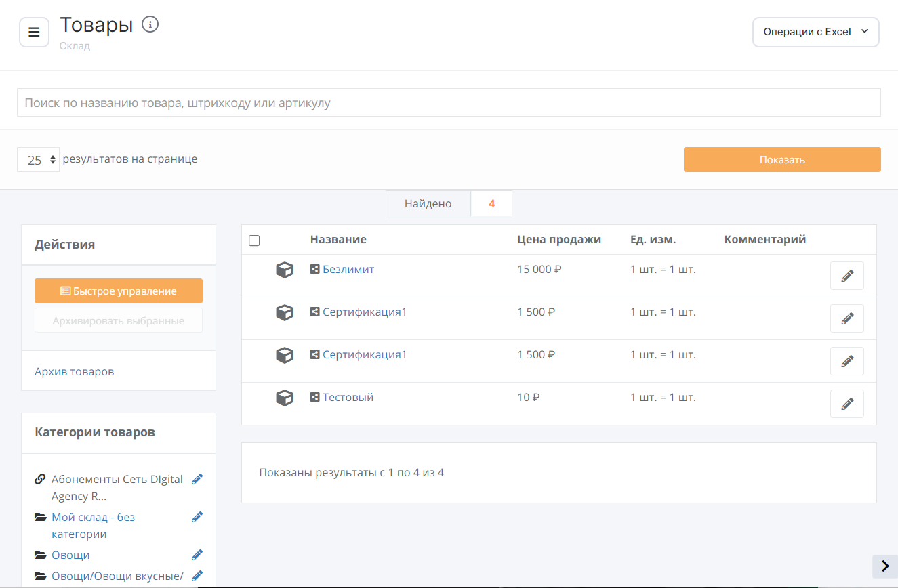
Task: Expand the panel using the right-edge chevron
Action: (x=884, y=566)
